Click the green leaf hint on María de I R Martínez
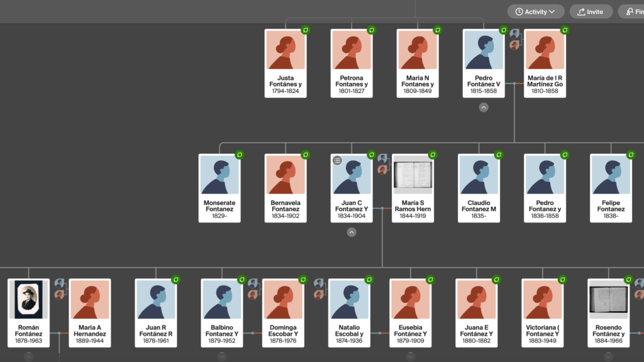This screenshot has width=644, height=362. tap(565, 30)
